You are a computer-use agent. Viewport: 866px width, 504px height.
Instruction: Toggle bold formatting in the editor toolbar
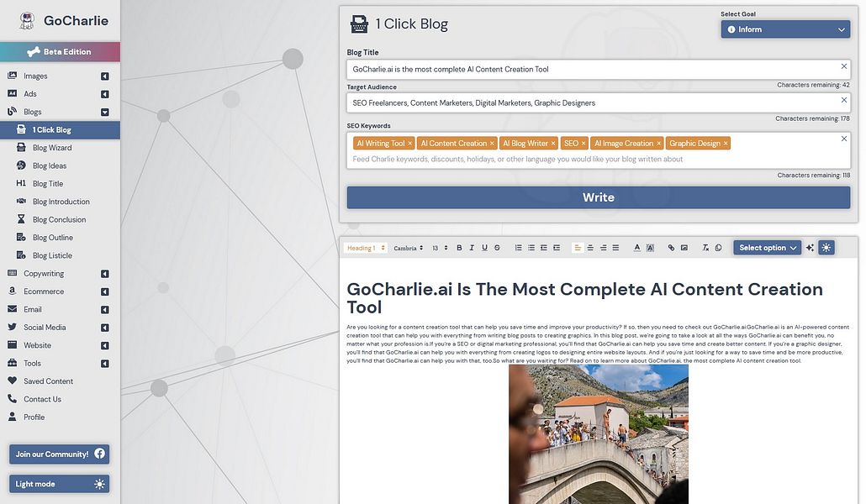(459, 248)
